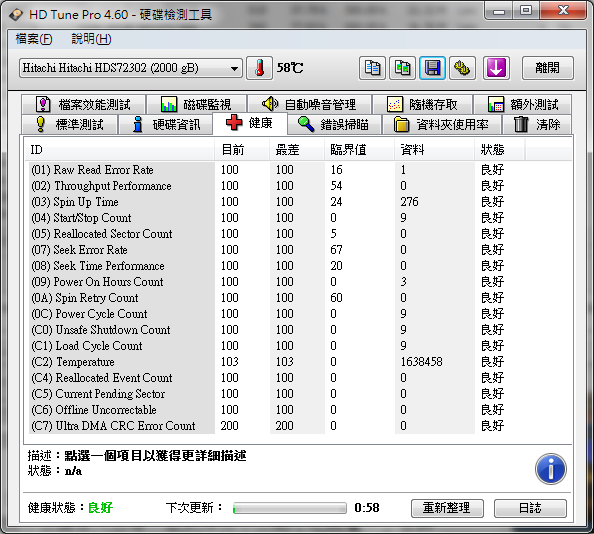The height and width of the screenshot is (534, 594).
Task: Copy info to clipboard icon button
Action: click(372, 68)
